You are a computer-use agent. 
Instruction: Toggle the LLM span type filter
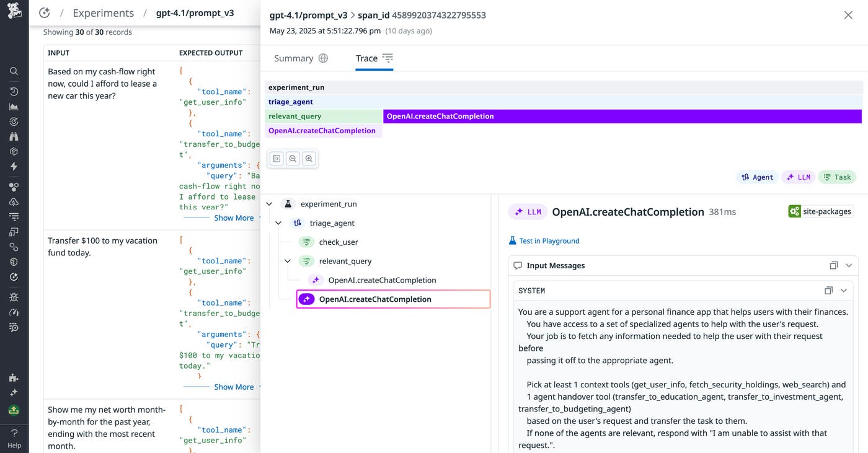pyautogui.click(x=798, y=177)
